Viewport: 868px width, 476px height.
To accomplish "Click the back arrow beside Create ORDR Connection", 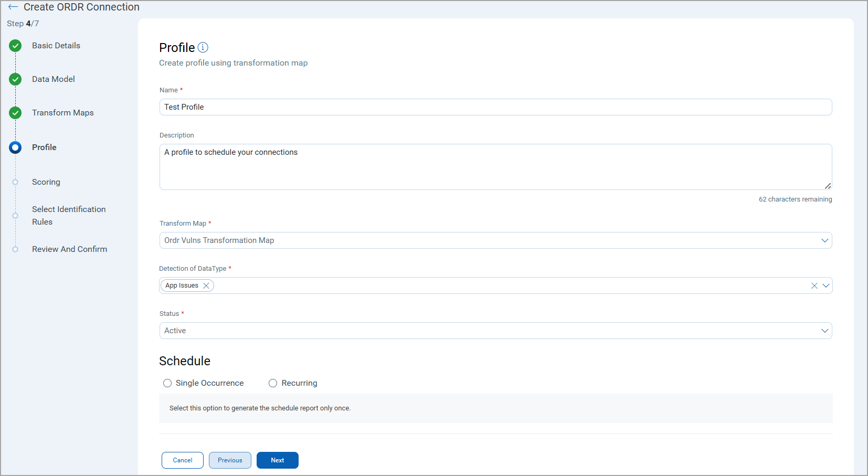I will [x=13, y=7].
